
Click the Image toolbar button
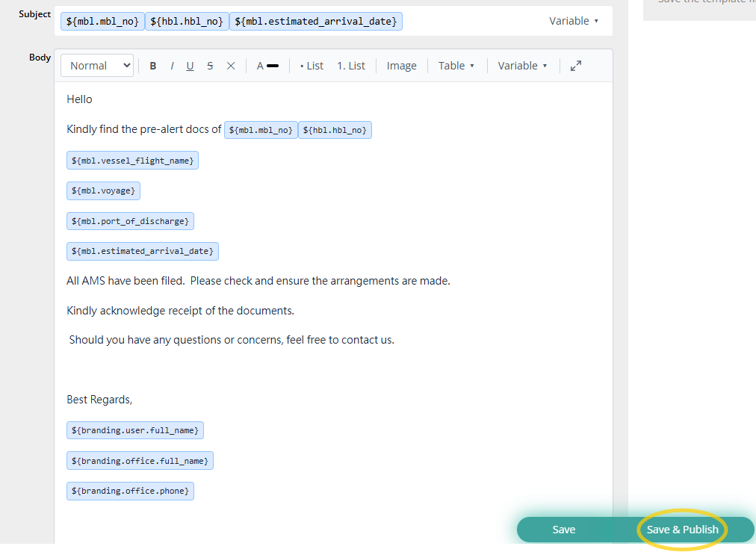pos(402,66)
